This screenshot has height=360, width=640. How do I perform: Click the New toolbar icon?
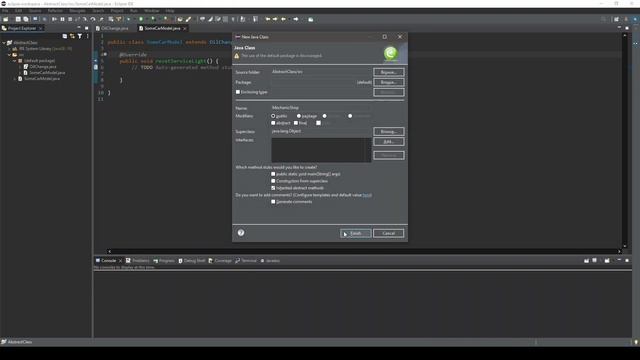point(6,19)
